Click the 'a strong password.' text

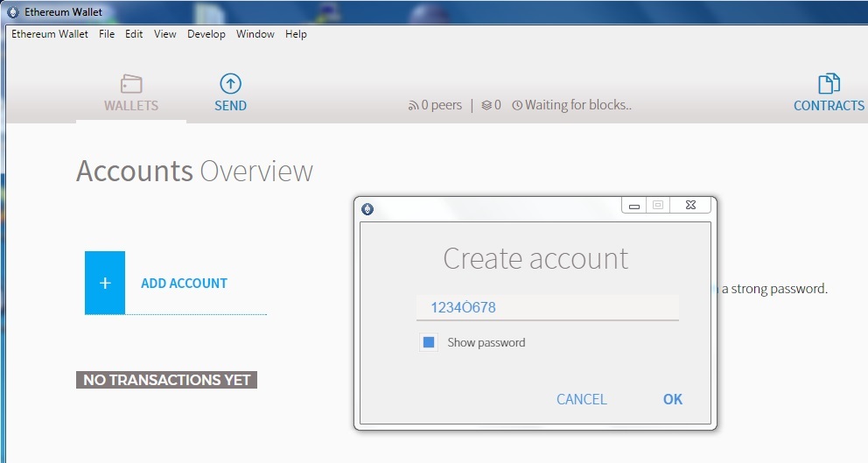774,289
